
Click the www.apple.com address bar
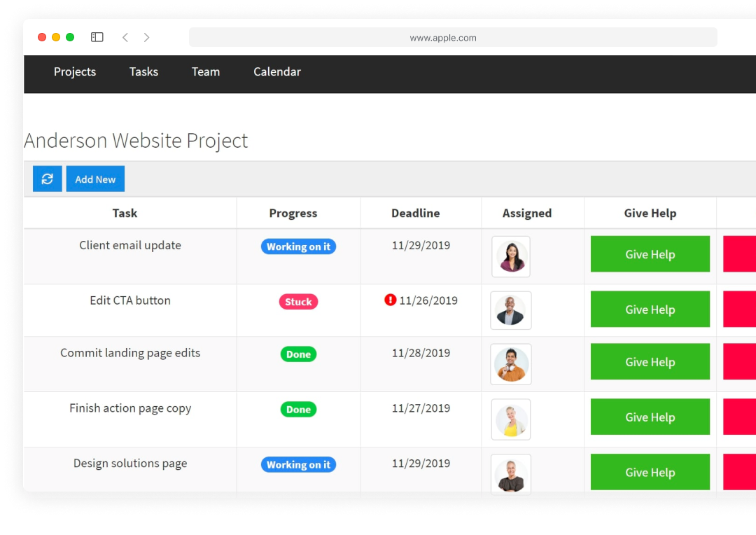(x=453, y=38)
